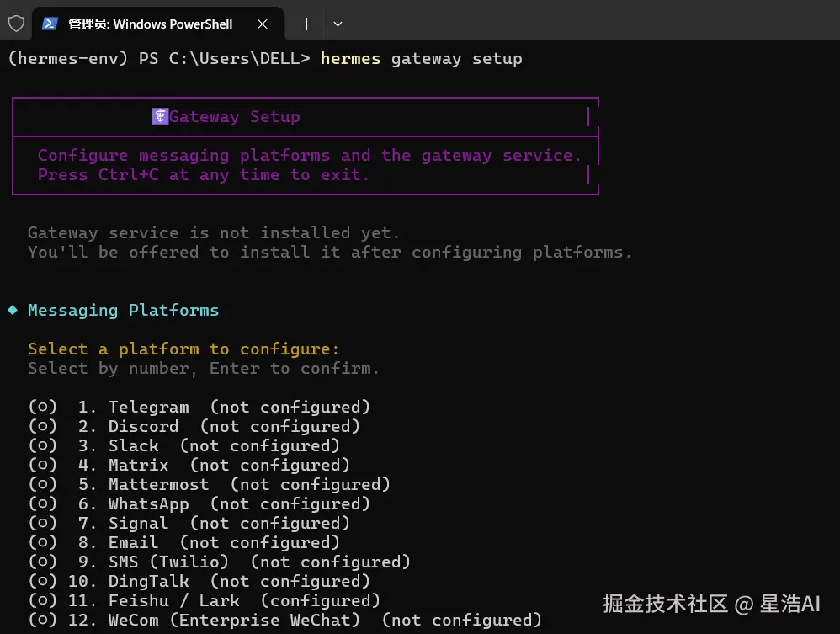Click the shield icon in the title bar
Viewport: 840px width, 634px height.
pos(16,24)
